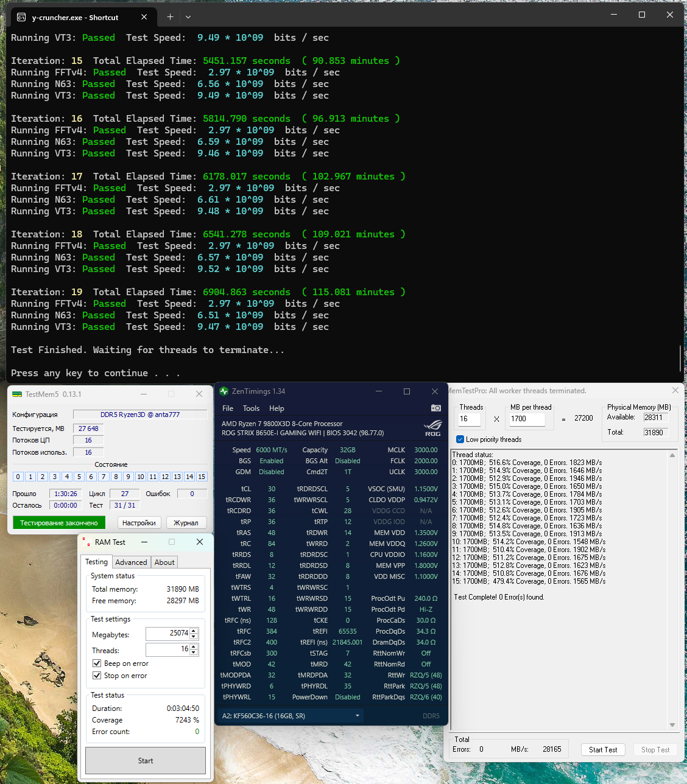The height and width of the screenshot is (784, 687).
Task: Maximize the terminal window
Action: coord(641,15)
